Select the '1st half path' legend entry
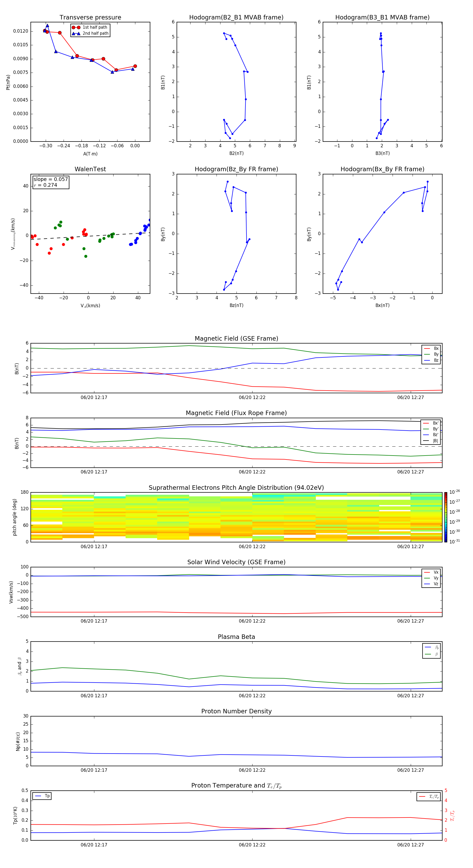 (90, 27)
